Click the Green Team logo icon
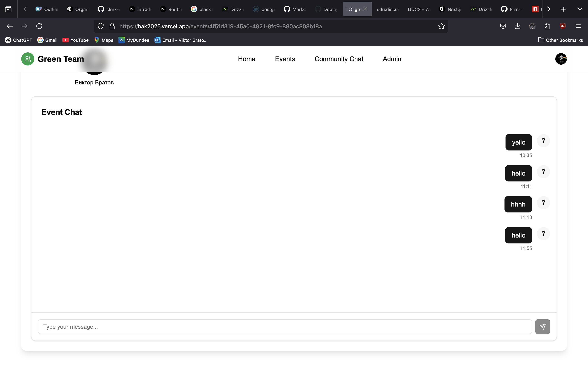 (28, 59)
